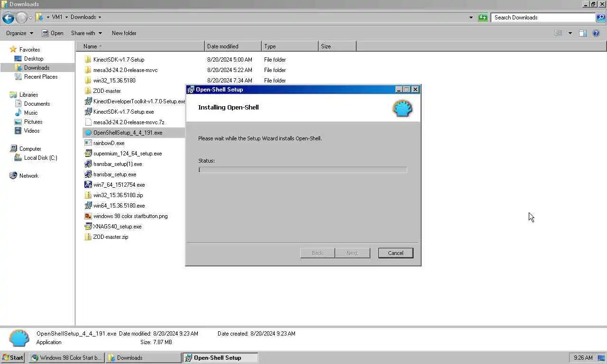
Task: Select the transbar_setup.exe file icon
Action: point(88,174)
